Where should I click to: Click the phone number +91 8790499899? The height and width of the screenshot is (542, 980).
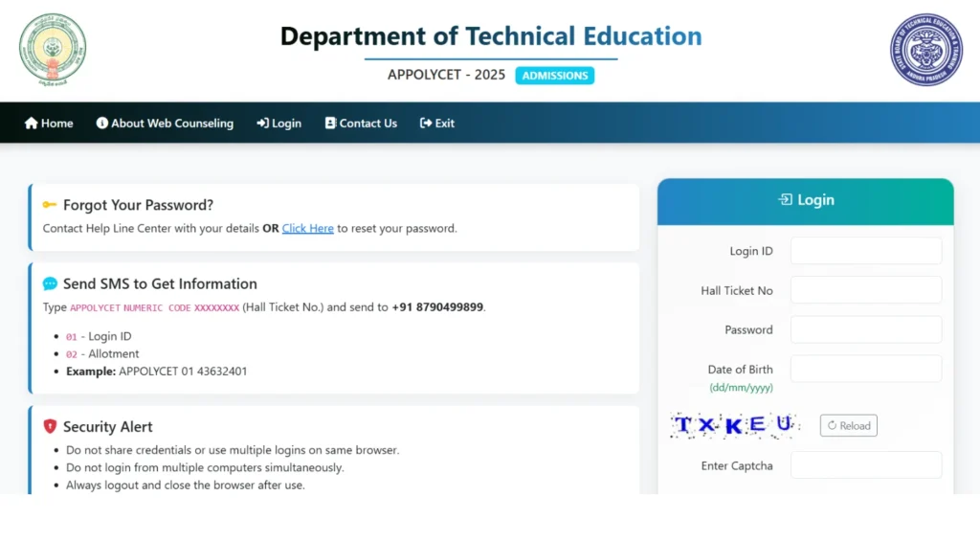coord(437,307)
